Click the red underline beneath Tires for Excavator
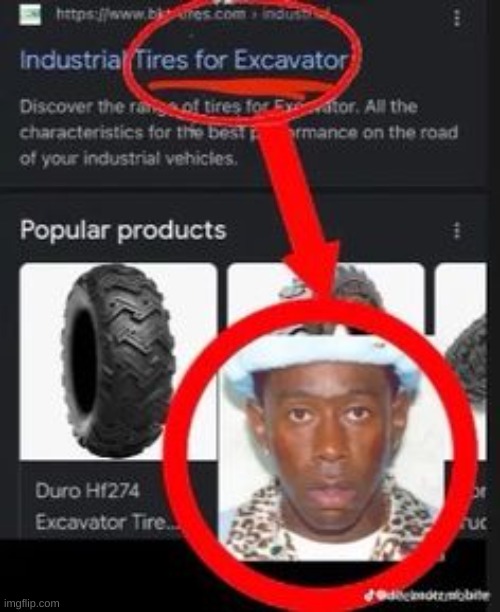500x612 pixels. [x=240, y=86]
